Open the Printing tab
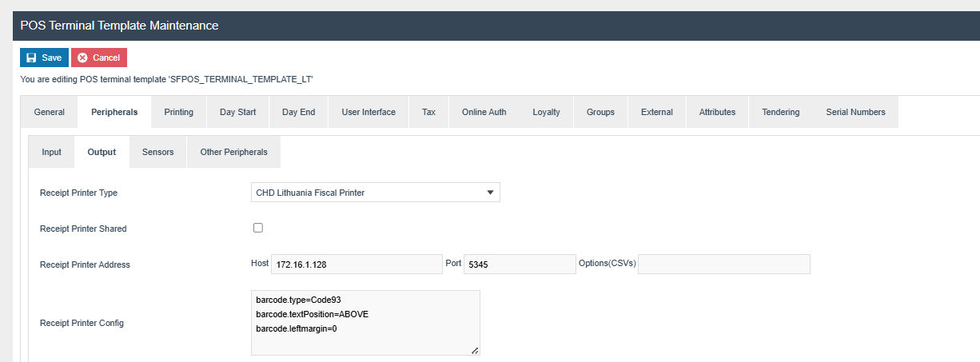Viewport: 980px width, 362px height. click(178, 112)
